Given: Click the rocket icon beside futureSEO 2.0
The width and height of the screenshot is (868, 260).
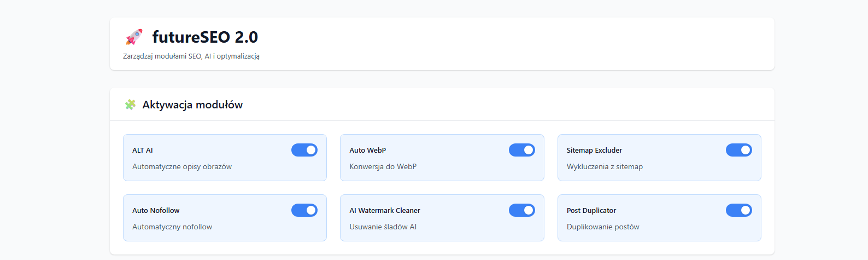Looking at the screenshot, I should pos(134,37).
